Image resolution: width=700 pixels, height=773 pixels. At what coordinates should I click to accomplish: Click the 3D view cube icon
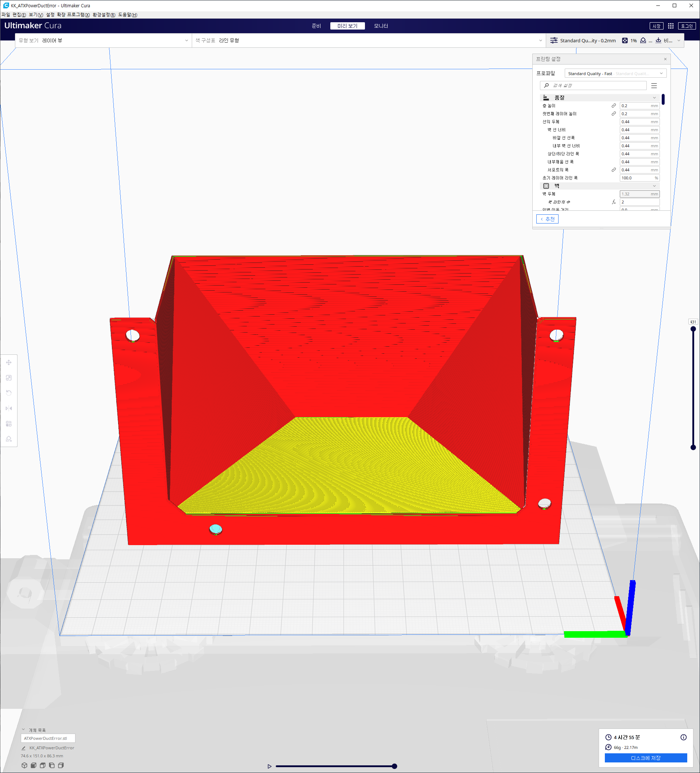tap(24, 765)
